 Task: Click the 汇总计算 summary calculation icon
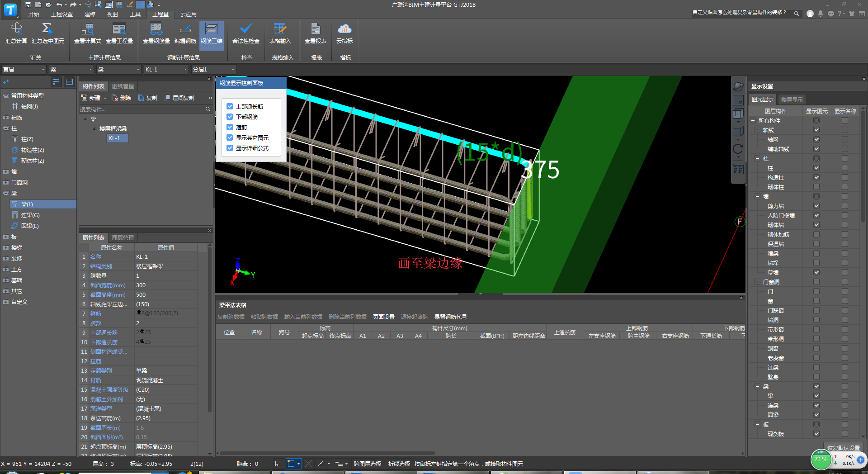pos(16,33)
